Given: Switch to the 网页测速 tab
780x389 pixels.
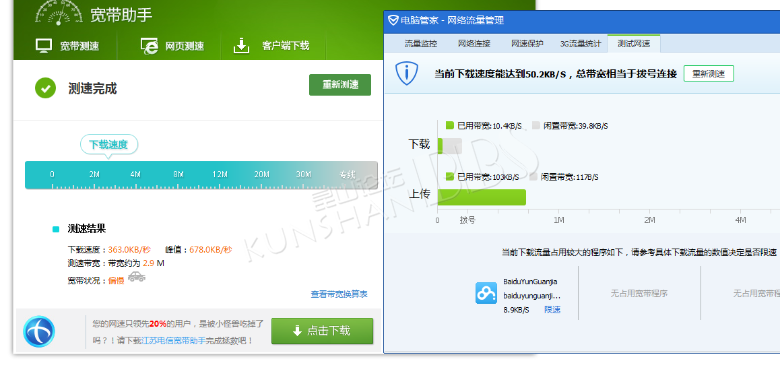Looking at the screenshot, I should (x=172, y=46).
